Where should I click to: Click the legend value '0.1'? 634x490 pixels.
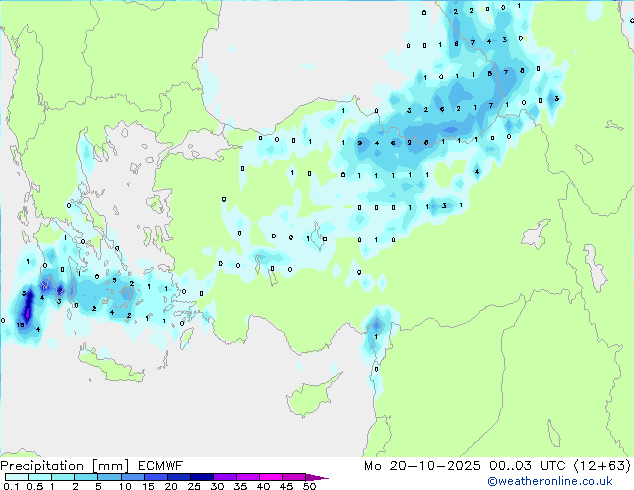(x=11, y=486)
